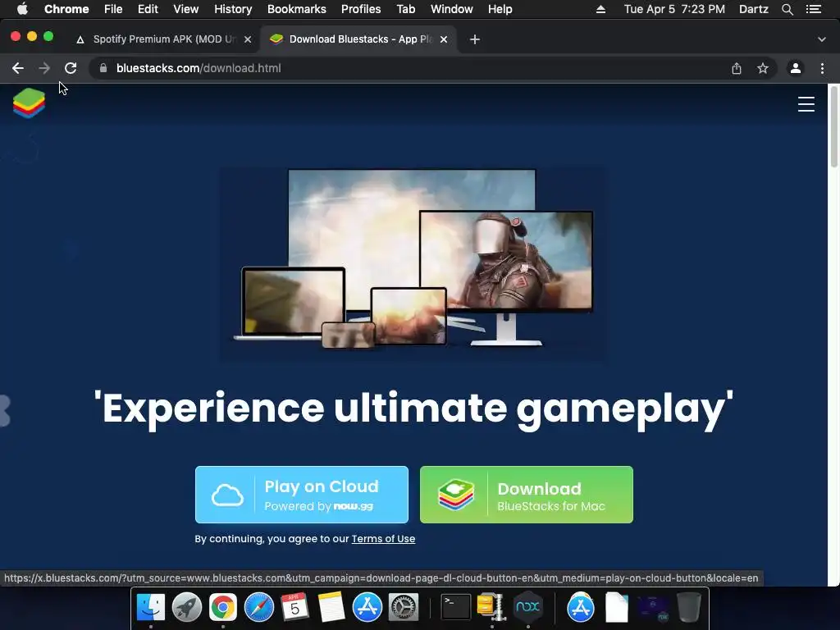The image size is (840, 630).
Task: Open Safari from the Dock
Action: (258, 607)
